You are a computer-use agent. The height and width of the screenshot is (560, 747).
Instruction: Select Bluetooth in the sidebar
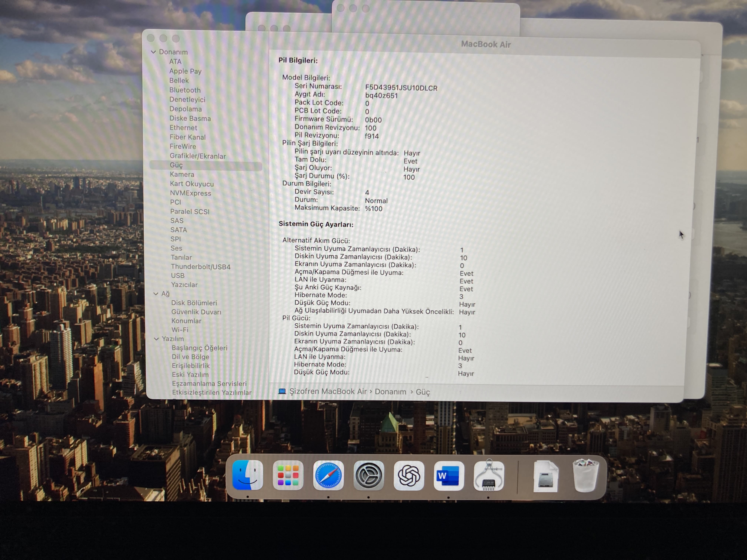pos(185,90)
